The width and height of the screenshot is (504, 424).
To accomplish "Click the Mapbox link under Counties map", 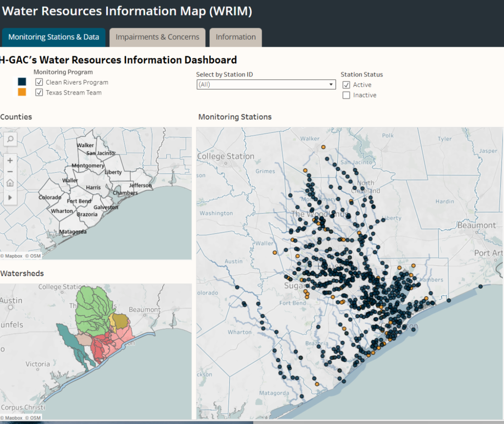I will (x=13, y=256).
